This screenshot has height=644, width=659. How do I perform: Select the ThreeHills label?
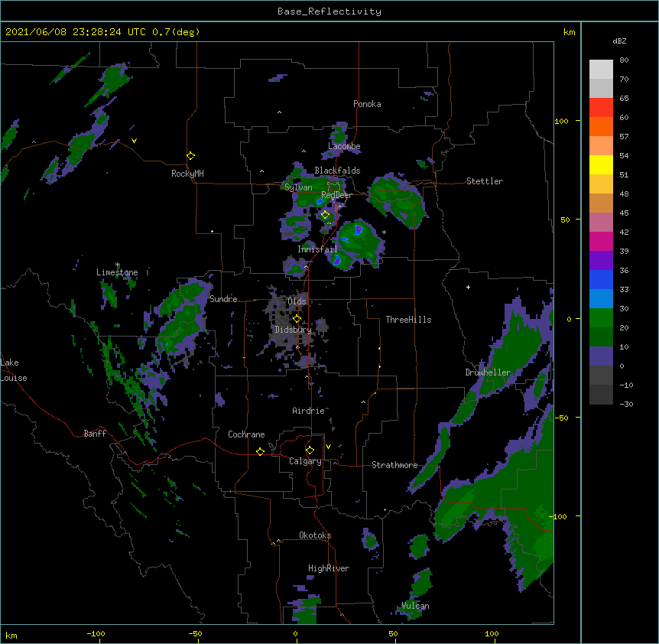[408, 320]
